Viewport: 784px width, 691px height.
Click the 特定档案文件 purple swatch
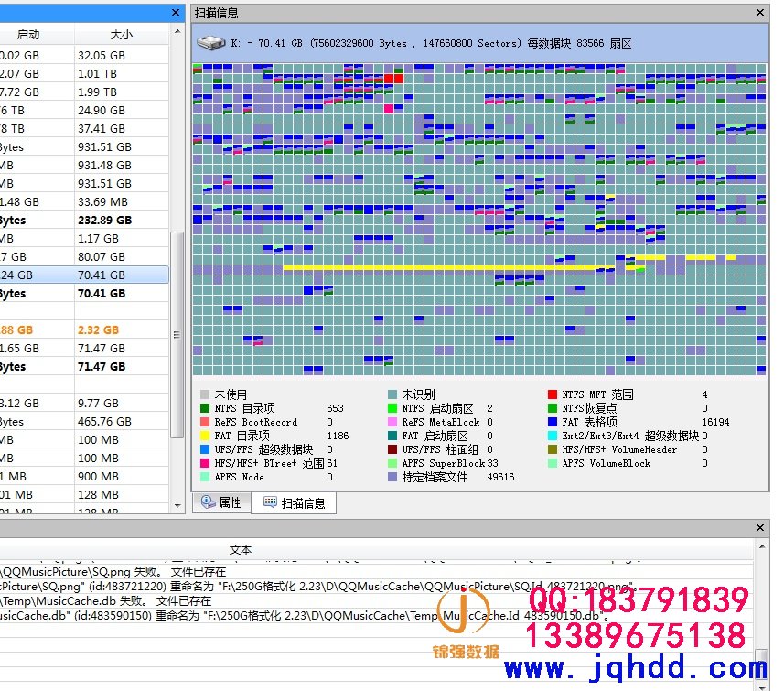pos(392,477)
